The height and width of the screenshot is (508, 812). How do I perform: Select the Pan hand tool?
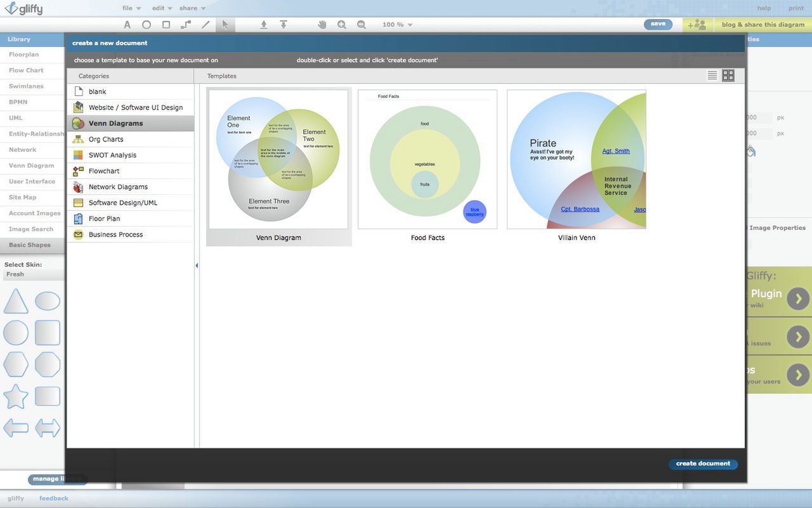tap(322, 25)
